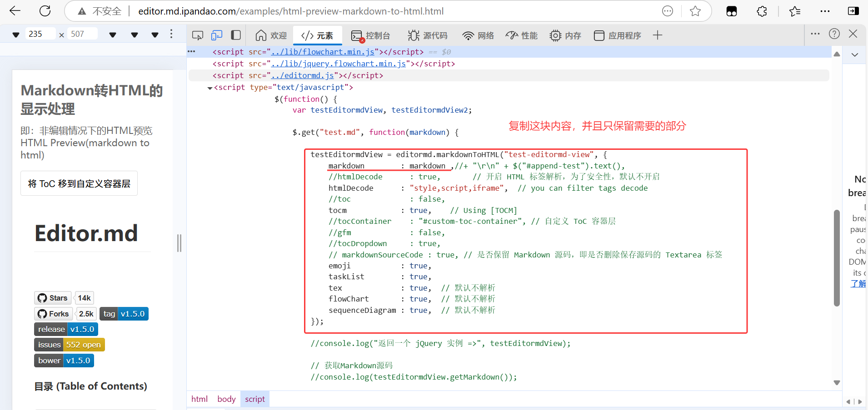Collapse the script type text/javascript node
The height and width of the screenshot is (410, 868).
click(210, 88)
